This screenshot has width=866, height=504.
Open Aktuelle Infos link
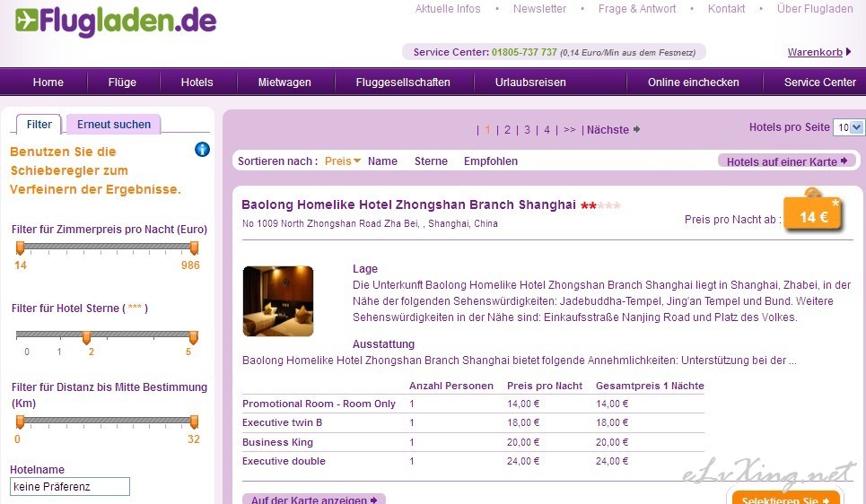448,9
